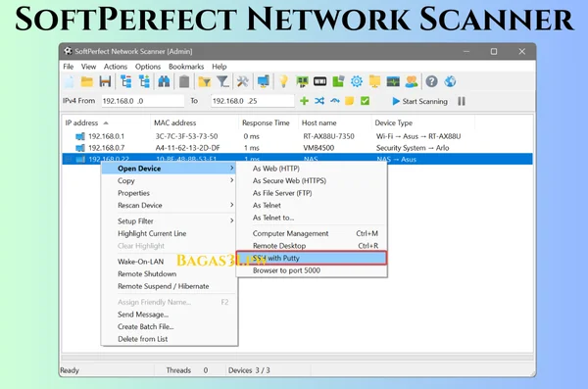Click the yellow note bookmark icon
588x389 pixels.
pos(350,101)
